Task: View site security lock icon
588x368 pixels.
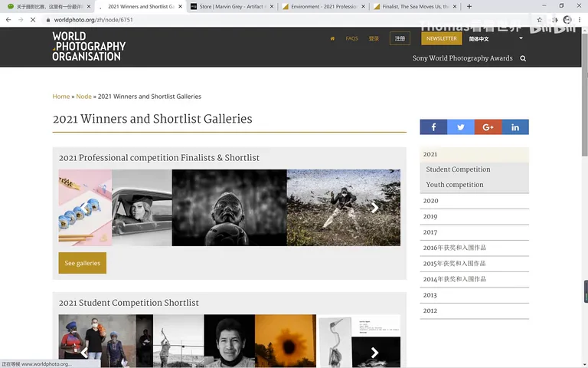Action: tap(48, 19)
